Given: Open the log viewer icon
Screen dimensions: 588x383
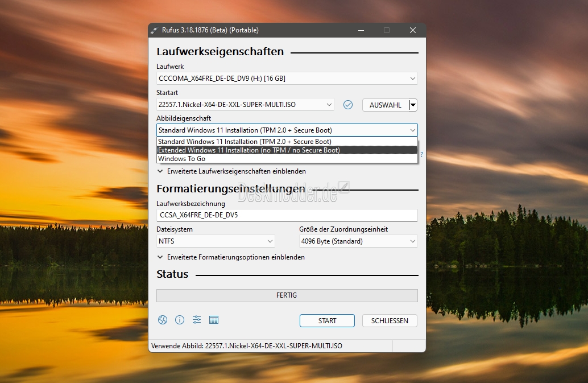Looking at the screenshot, I should click(x=214, y=320).
